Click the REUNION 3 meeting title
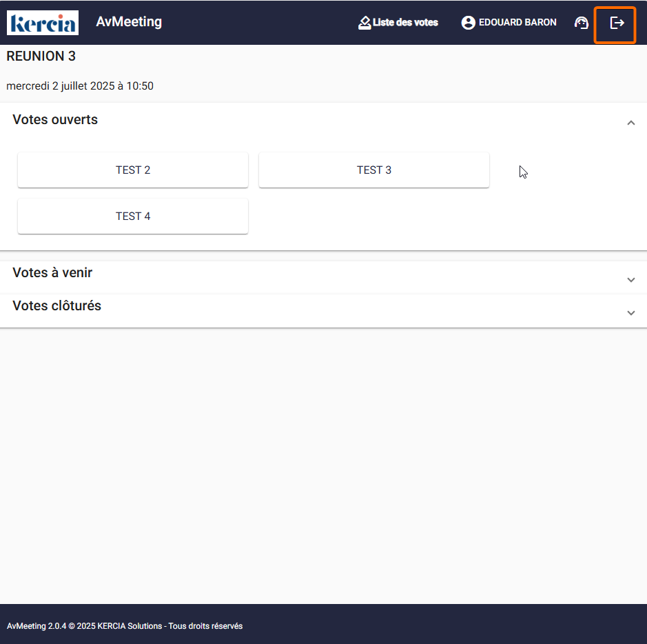This screenshot has height=644, width=647. (x=41, y=56)
